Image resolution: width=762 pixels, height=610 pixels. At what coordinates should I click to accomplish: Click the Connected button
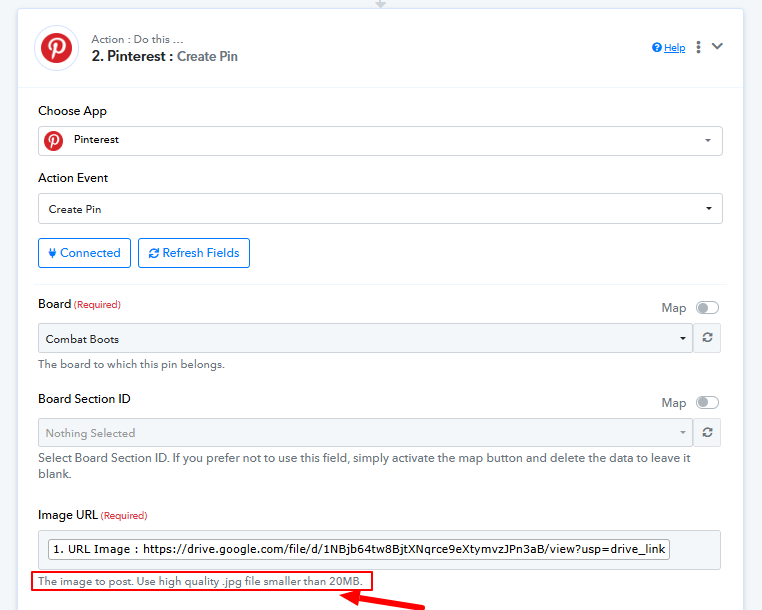[85, 253]
